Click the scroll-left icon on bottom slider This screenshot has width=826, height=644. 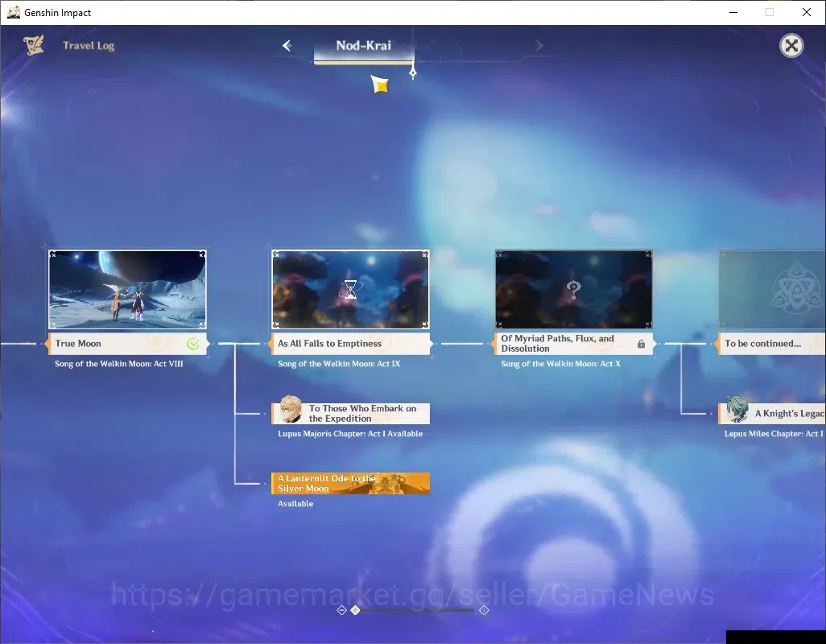pyautogui.click(x=341, y=610)
